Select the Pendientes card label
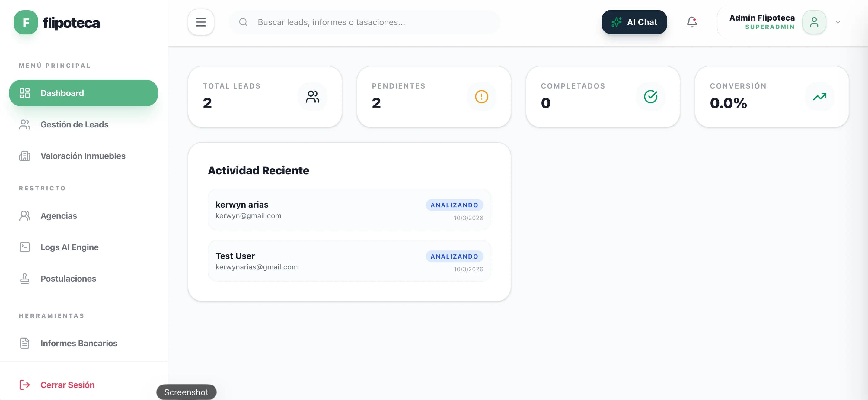The height and width of the screenshot is (400, 868). pyautogui.click(x=399, y=86)
